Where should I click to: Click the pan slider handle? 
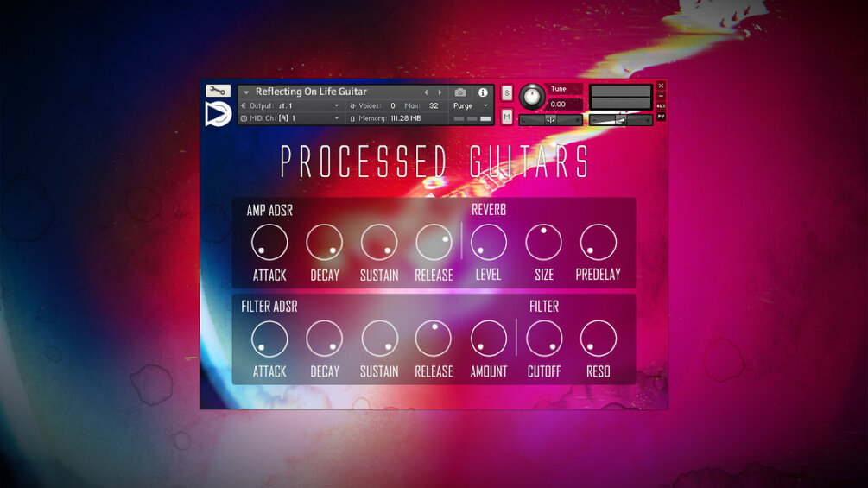point(551,119)
